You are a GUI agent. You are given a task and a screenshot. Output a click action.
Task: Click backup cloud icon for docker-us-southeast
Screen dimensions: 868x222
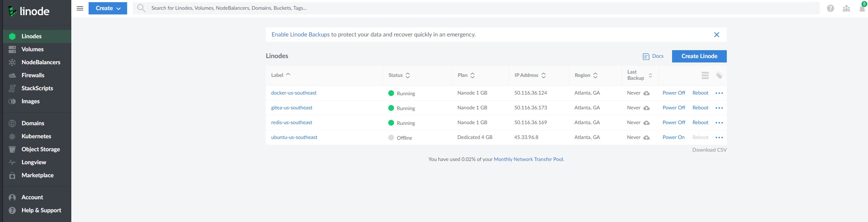646,93
